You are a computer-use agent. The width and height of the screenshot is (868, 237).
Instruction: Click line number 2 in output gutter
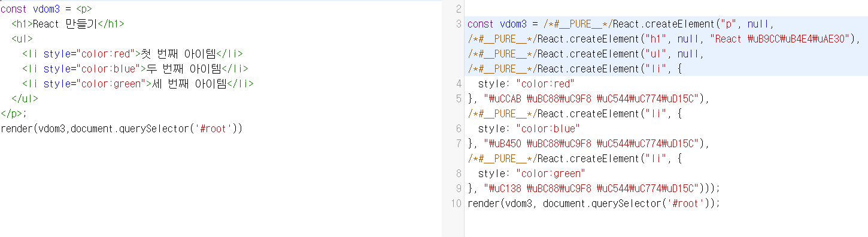pyautogui.click(x=459, y=9)
